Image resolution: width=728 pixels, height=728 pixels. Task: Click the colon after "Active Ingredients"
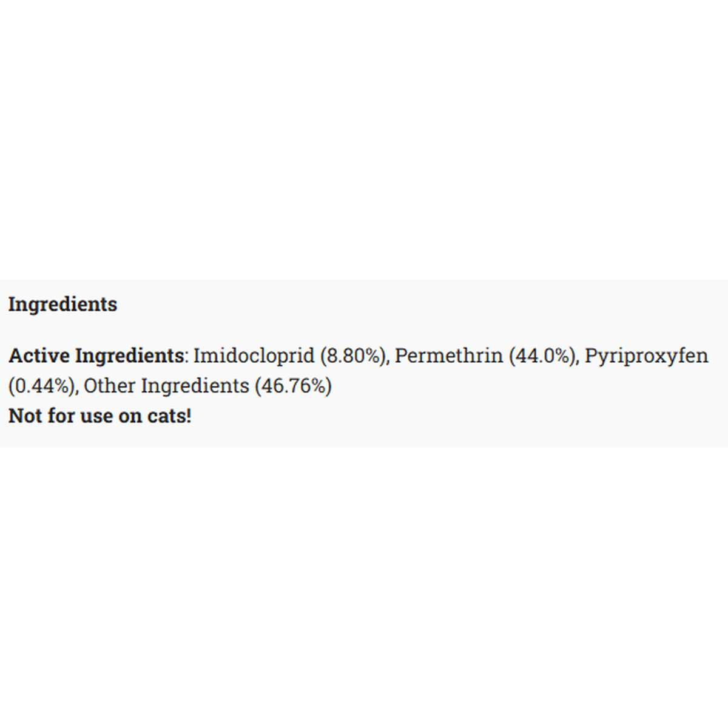tap(186, 357)
